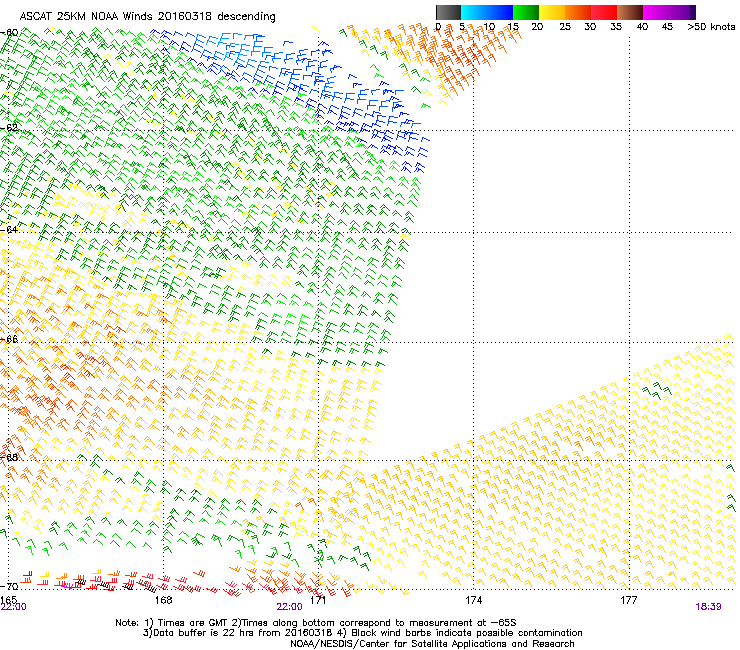Click the chart title "ASCAT 25KM NOAA Winds 20160318 descending"
The height and width of the screenshot is (650, 740).
(x=147, y=17)
